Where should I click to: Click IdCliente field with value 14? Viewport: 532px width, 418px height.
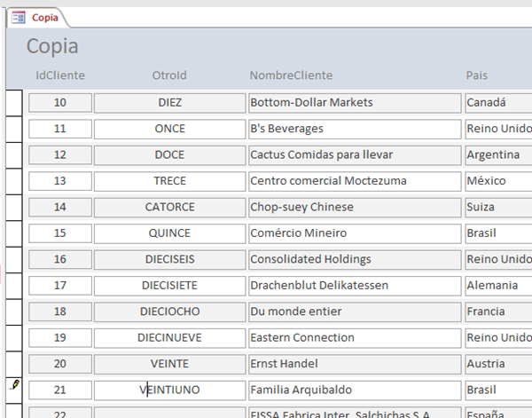(x=60, y=207)
